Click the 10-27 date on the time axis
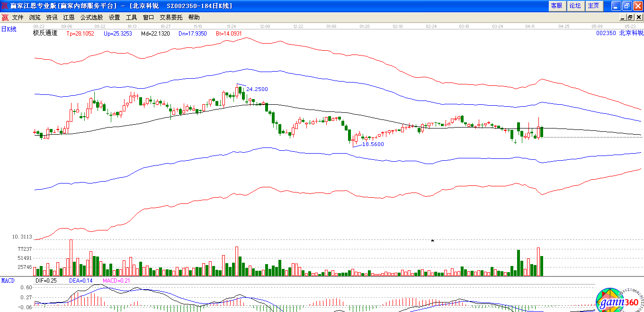The image size is (644, 312). (x=166, y=27)
